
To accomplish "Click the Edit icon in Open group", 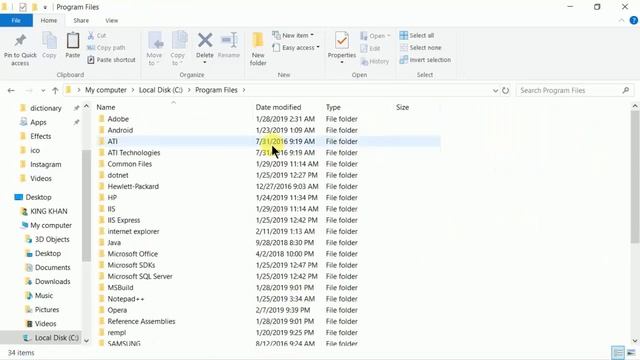I will [x=364, y=49].
